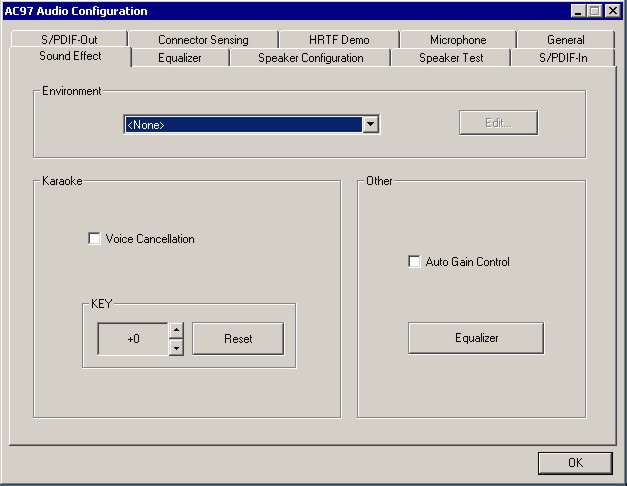The image size is (627, 486).
Task: Open the Environment dropdown arrow
Action: click(x=371, y=124)
